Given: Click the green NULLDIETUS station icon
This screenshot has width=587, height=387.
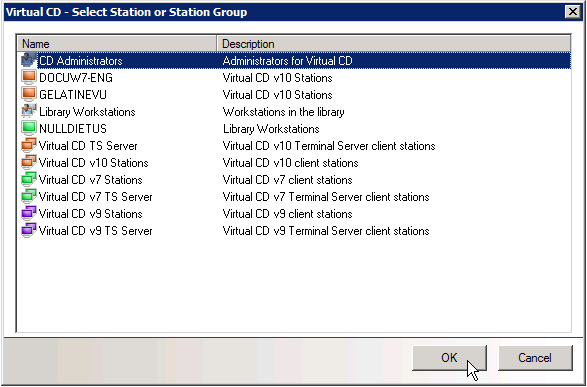Looking at the screenshot, I should tap(29, 128).
